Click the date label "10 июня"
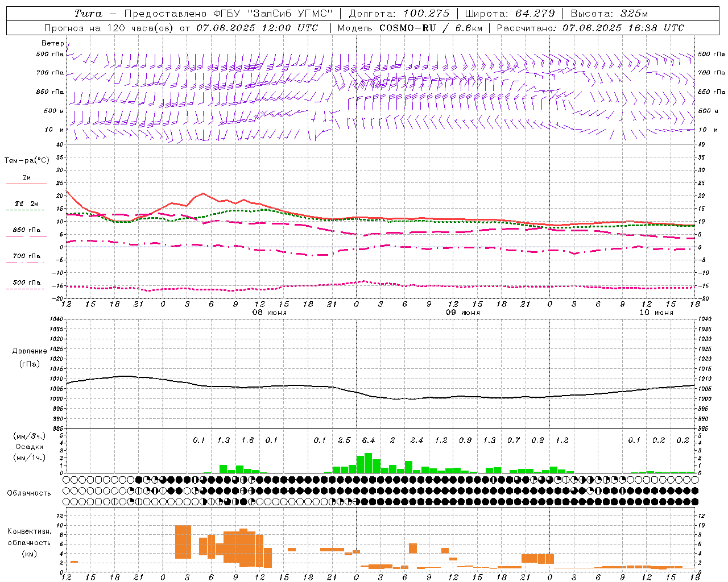This screenshot has width=728, height=582. (656, 313)
